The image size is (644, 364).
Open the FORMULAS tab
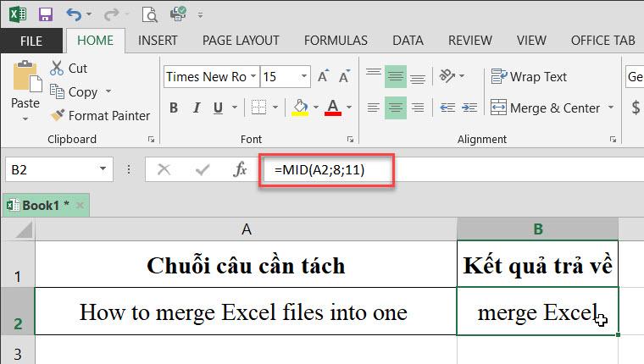[x=336, y=41]
